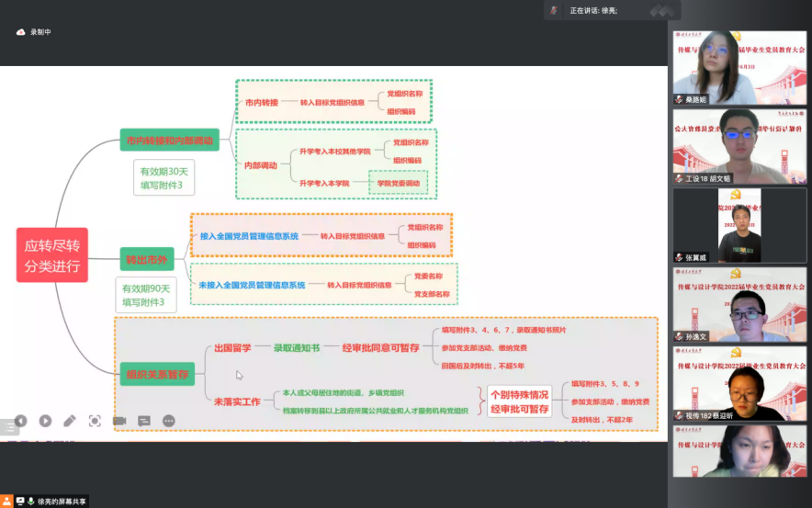The image size is (812, 508).
Task: Click the previous slide arrow in presentation toolbar
Action: pos(20,421)
